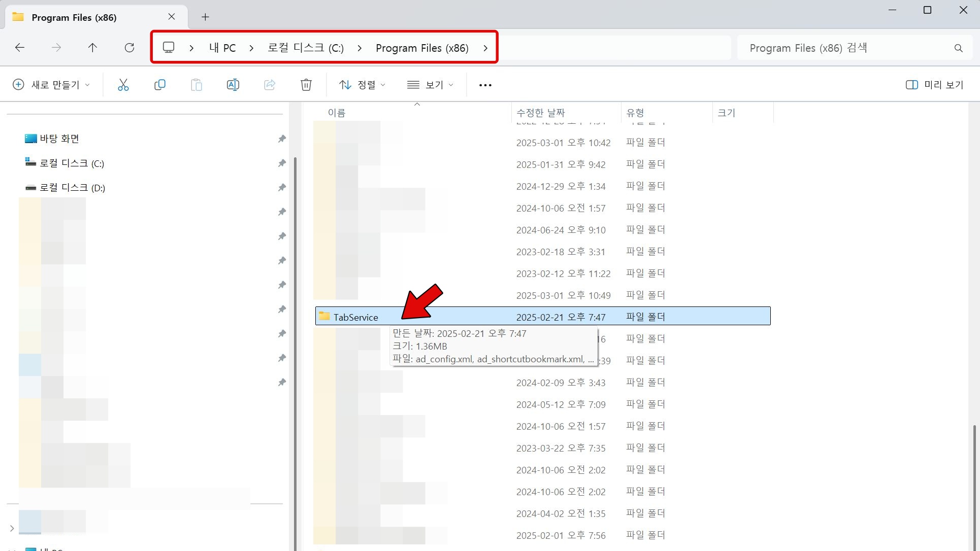Sort by 수정한 날짜 column header
The width and height of the screenshot is (980, 551).
tap(540, 113)
